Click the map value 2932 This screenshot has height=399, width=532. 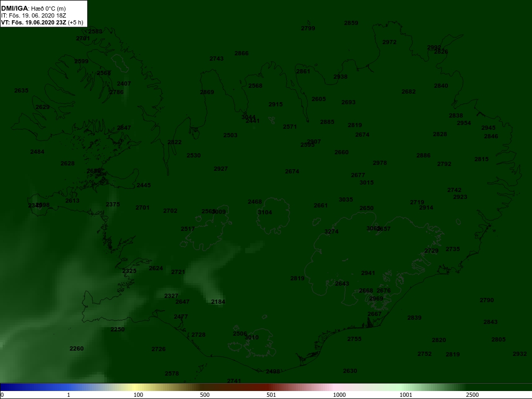click(x=519, y=354)
